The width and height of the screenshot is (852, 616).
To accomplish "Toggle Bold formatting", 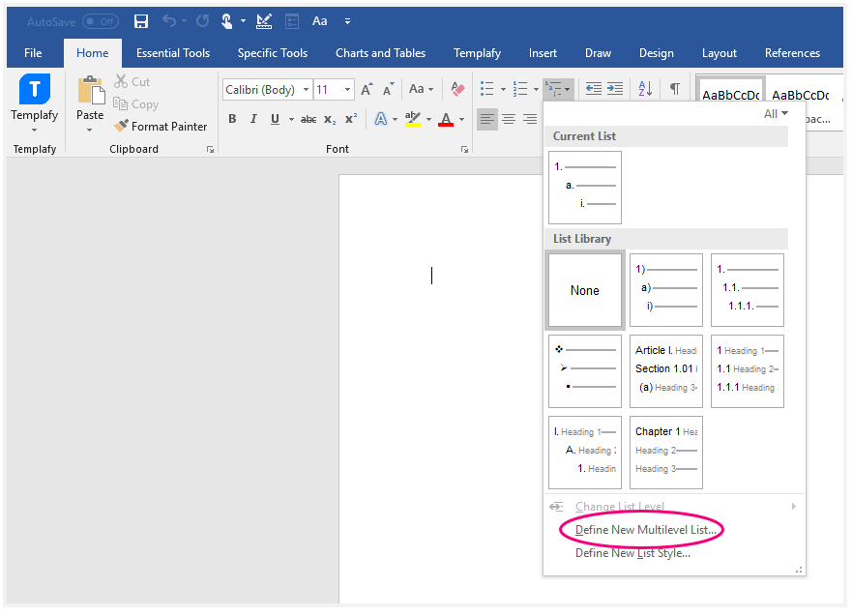I will click(232, 118).
